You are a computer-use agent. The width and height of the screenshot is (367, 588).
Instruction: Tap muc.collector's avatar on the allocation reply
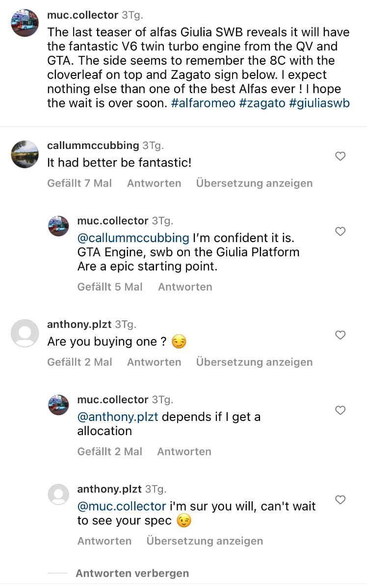(58, 405)
